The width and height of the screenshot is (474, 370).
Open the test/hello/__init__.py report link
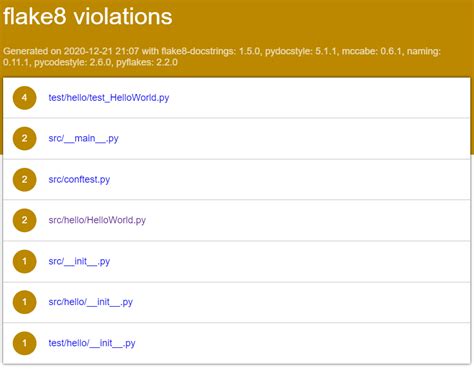click(92, 343)
